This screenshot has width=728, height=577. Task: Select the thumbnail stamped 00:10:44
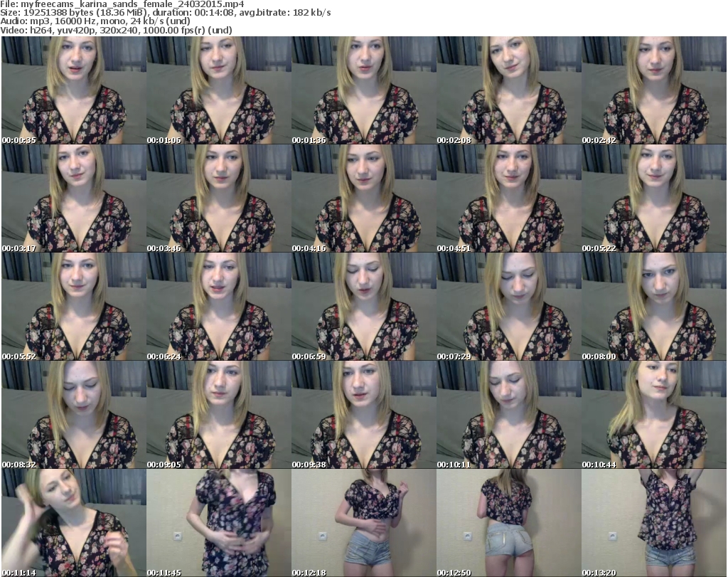654,415
